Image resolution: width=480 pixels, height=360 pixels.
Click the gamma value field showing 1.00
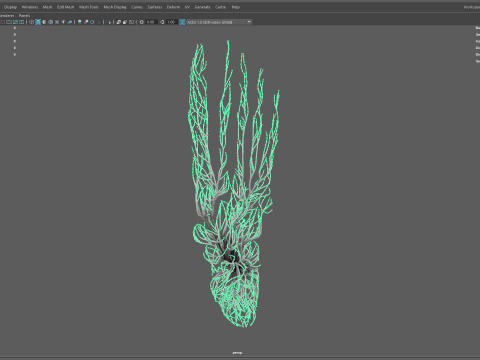171,22
